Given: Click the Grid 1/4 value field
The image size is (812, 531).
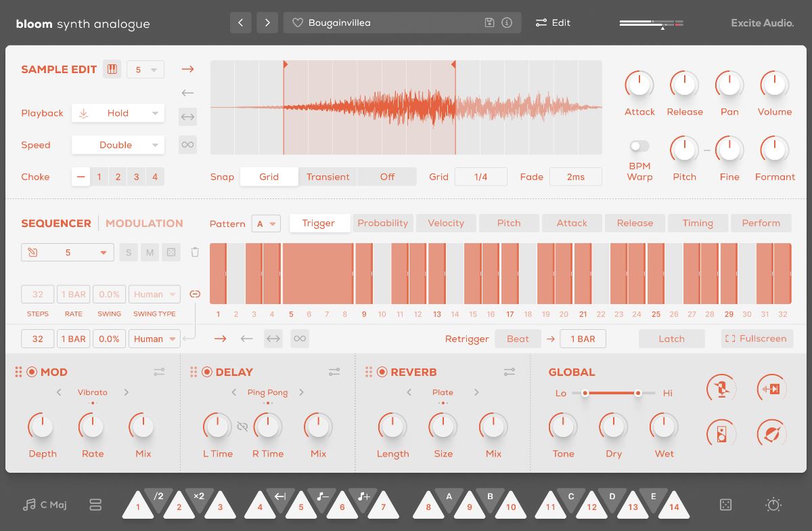Looking at the screenshot, I should pos(480,177).
